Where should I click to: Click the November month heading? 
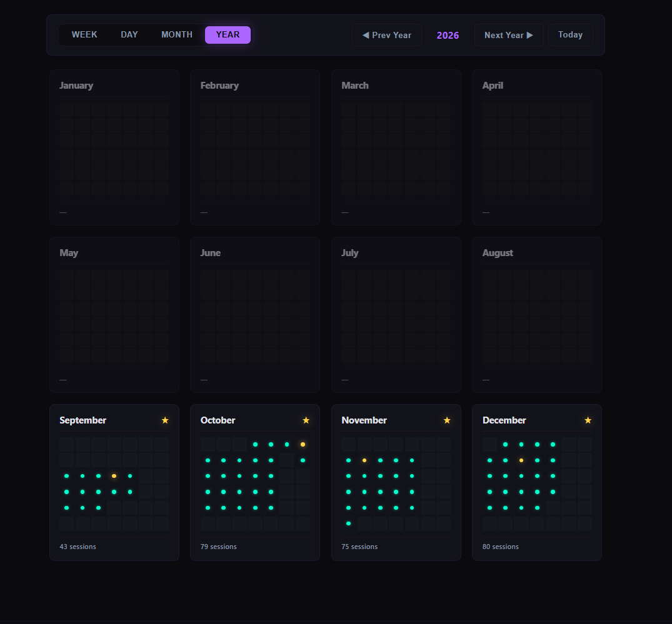pos(364,420)
